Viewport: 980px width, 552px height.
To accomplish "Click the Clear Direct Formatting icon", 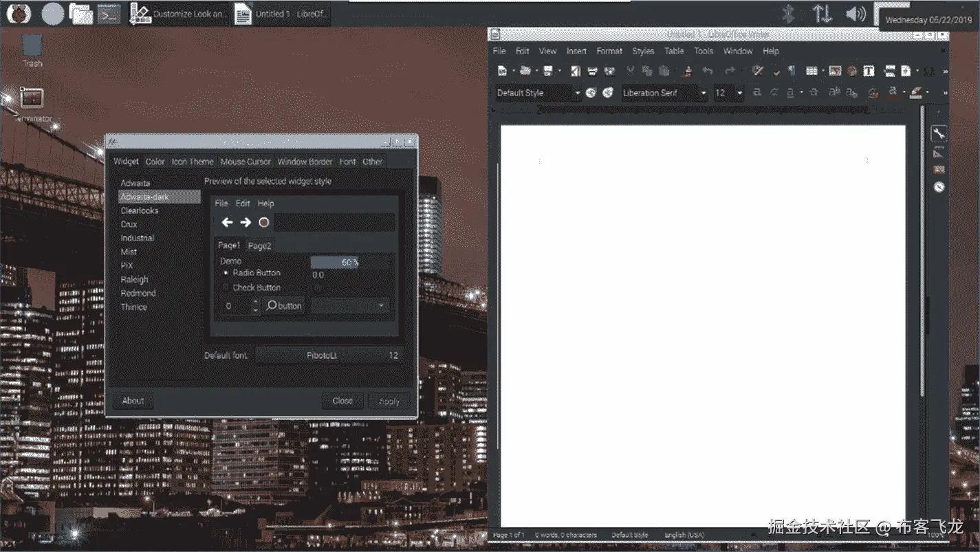I will click(873, 93).
